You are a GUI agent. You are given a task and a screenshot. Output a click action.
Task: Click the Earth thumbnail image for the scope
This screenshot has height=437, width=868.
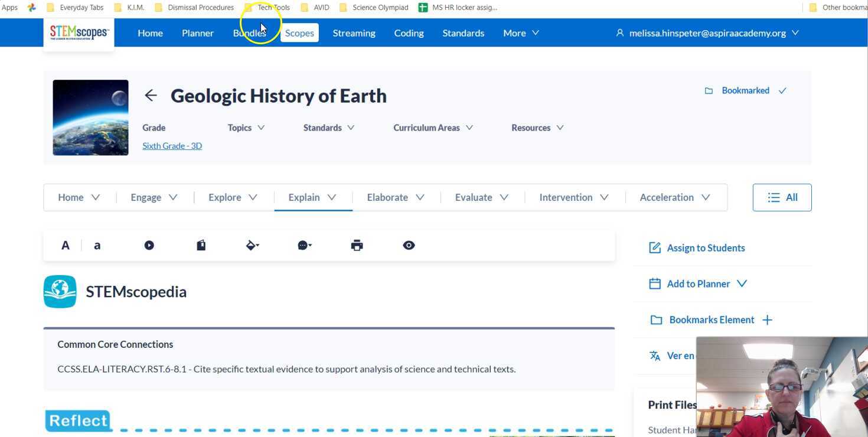90,118
